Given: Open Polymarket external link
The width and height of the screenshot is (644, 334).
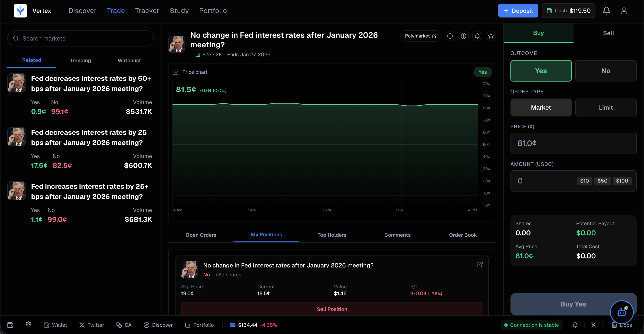Looking at the screenshot, I should 421,36.
